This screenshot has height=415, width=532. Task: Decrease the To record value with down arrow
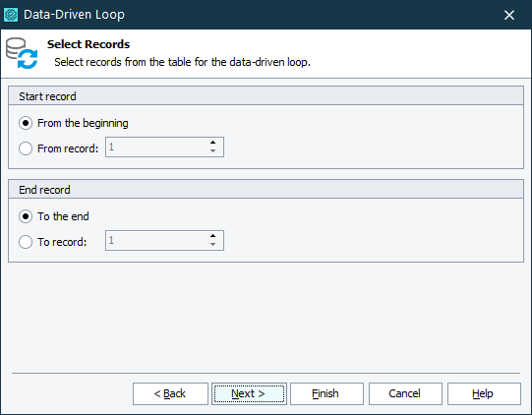212,244
